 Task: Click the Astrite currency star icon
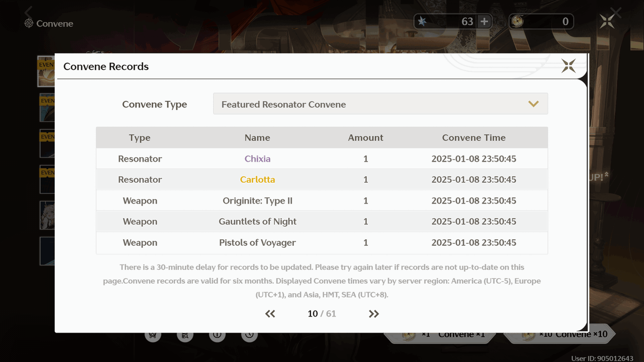[422, 21]
